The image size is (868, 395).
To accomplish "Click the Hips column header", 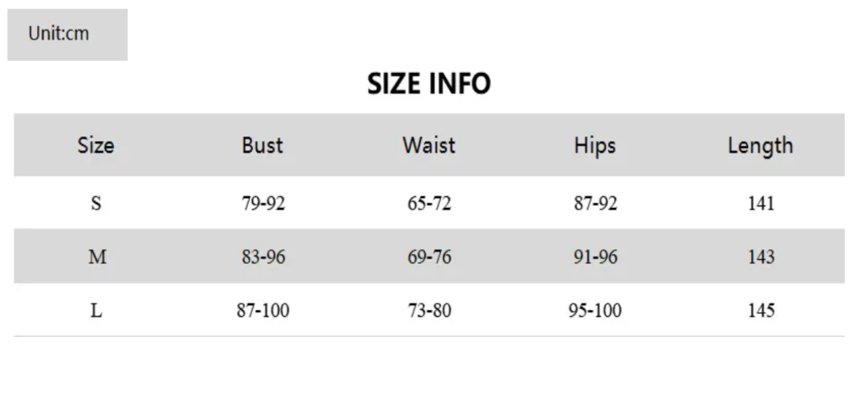I will pos(595,145).
